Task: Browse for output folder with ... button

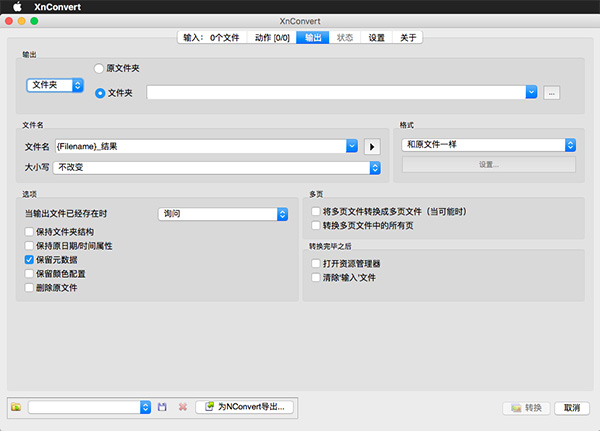Action: pyautogui.click(x=551, y=93)
